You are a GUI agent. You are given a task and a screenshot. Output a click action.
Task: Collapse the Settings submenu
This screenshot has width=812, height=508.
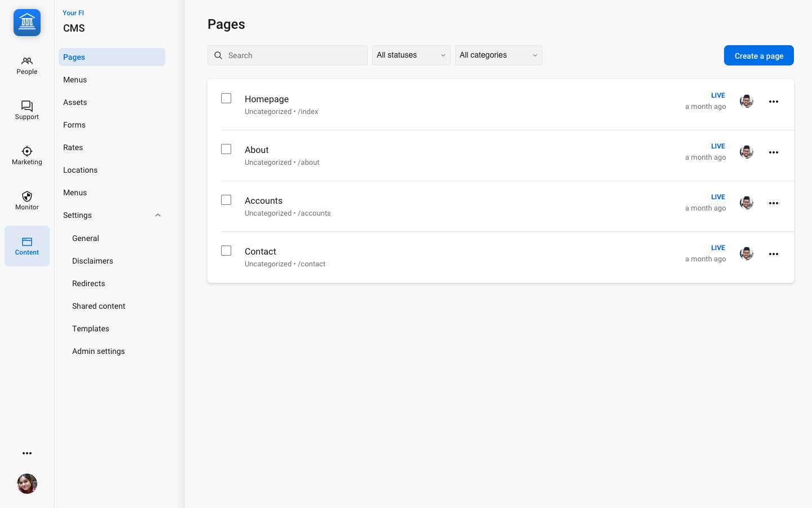click(x=158, y=215)
